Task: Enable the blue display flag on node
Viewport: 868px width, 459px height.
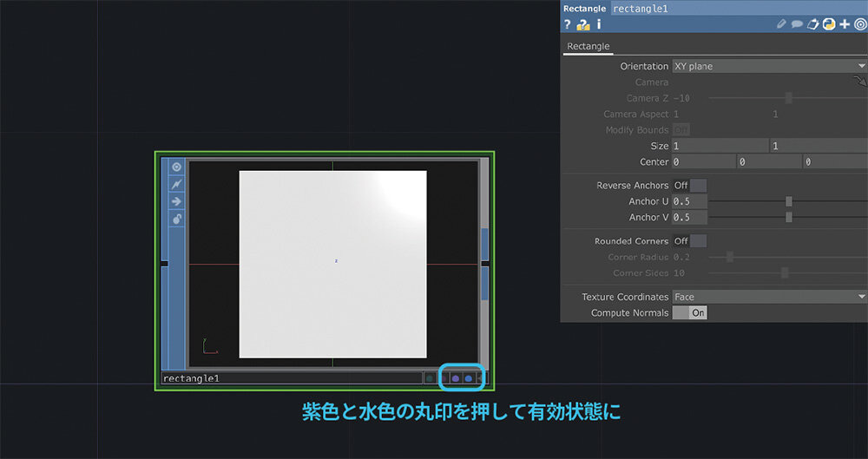Action: click(469, 378)
